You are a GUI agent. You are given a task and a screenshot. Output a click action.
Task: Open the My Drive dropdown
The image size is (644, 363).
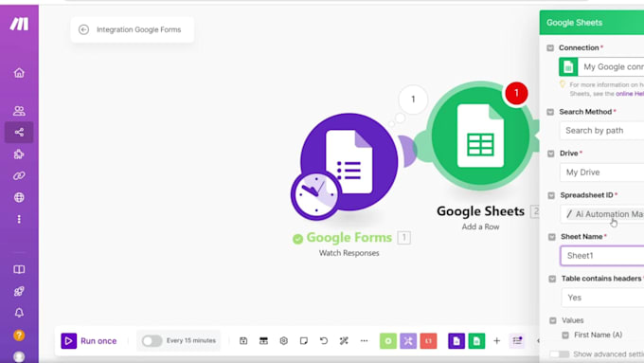[602, 172]
